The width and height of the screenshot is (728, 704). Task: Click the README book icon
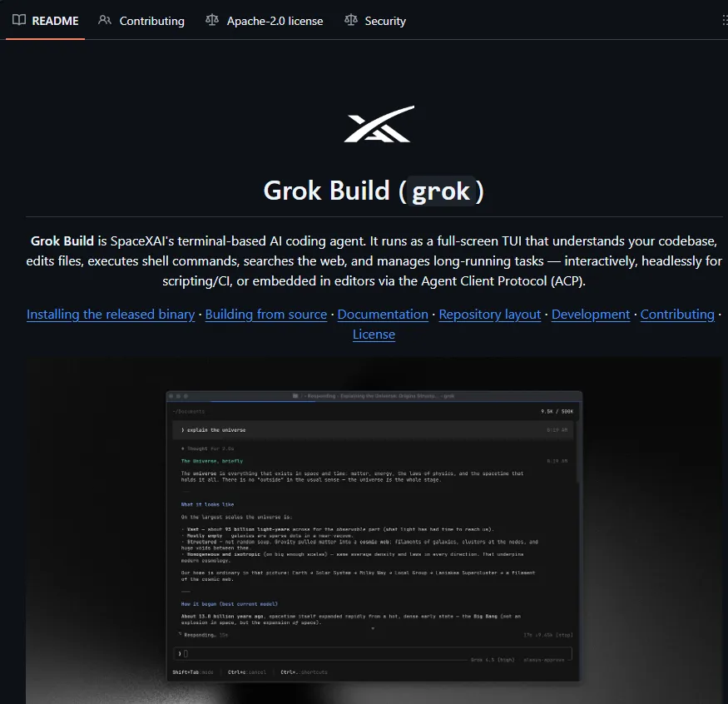19,20
